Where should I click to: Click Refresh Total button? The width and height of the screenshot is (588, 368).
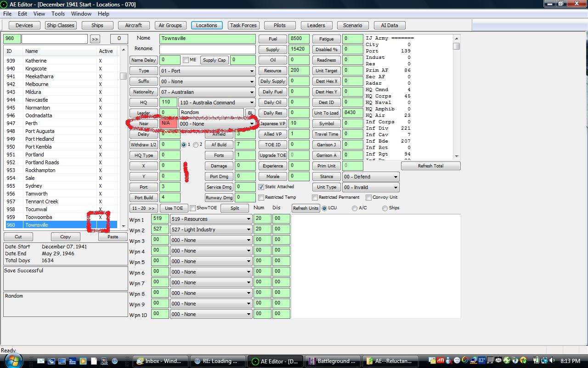coord(430,166)
